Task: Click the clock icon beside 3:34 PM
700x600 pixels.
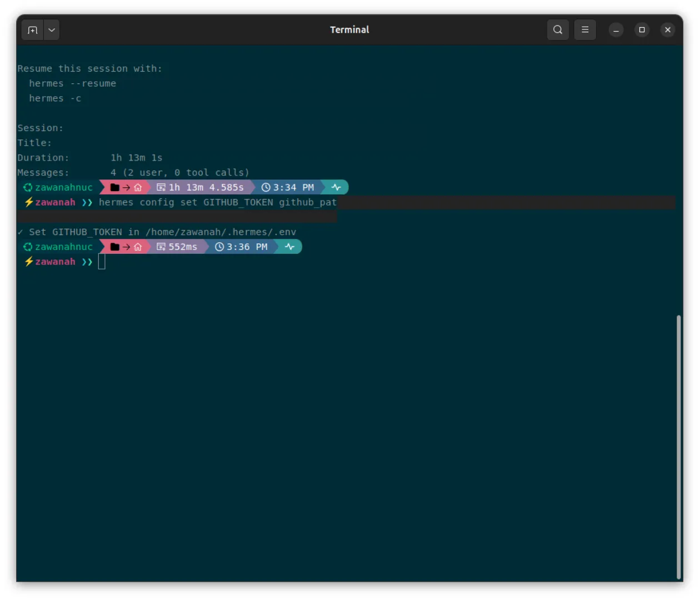Action: [x=266, y=188]
